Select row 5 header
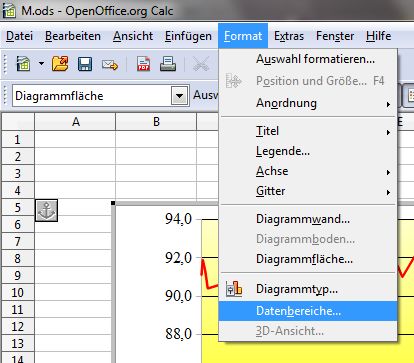The height and width of the screenshot is (363, 414). coord(18,207)
